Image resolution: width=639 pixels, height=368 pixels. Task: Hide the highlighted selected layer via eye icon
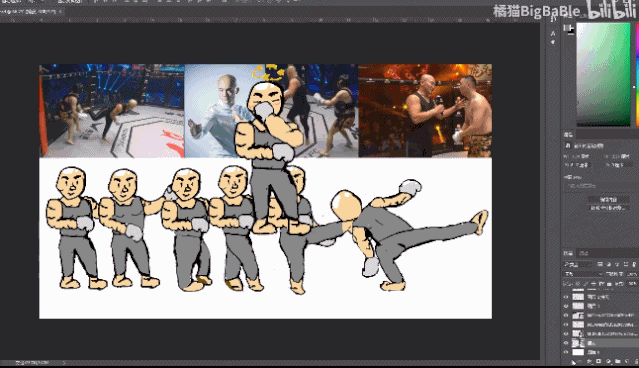point(566,343)
